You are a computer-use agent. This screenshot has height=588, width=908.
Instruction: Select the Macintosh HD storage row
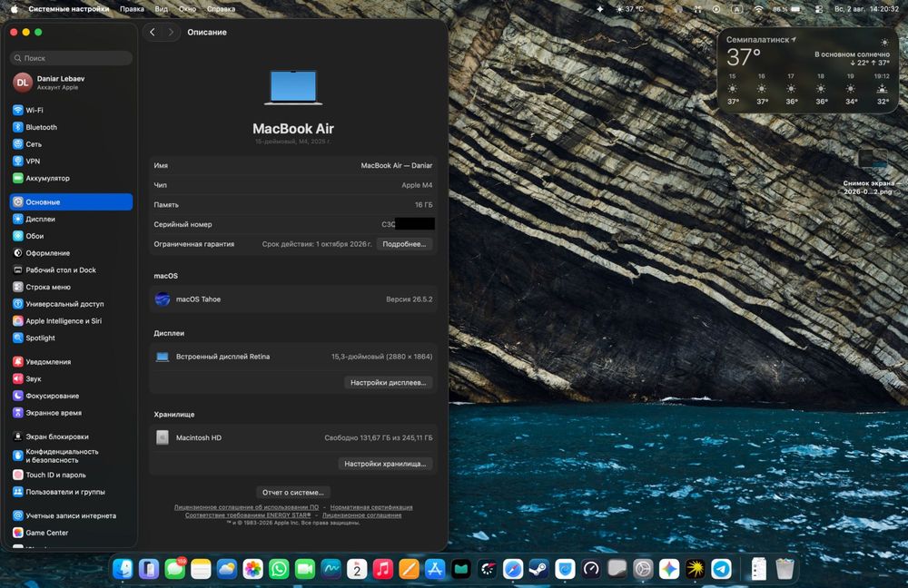click(293, 437)
